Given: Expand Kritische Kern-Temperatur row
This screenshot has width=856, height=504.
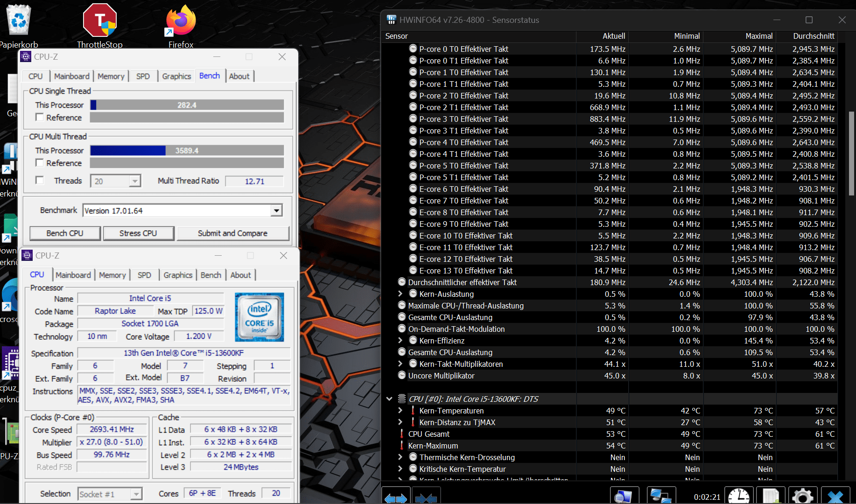Looking at the screenshot, I should [400, 469].
